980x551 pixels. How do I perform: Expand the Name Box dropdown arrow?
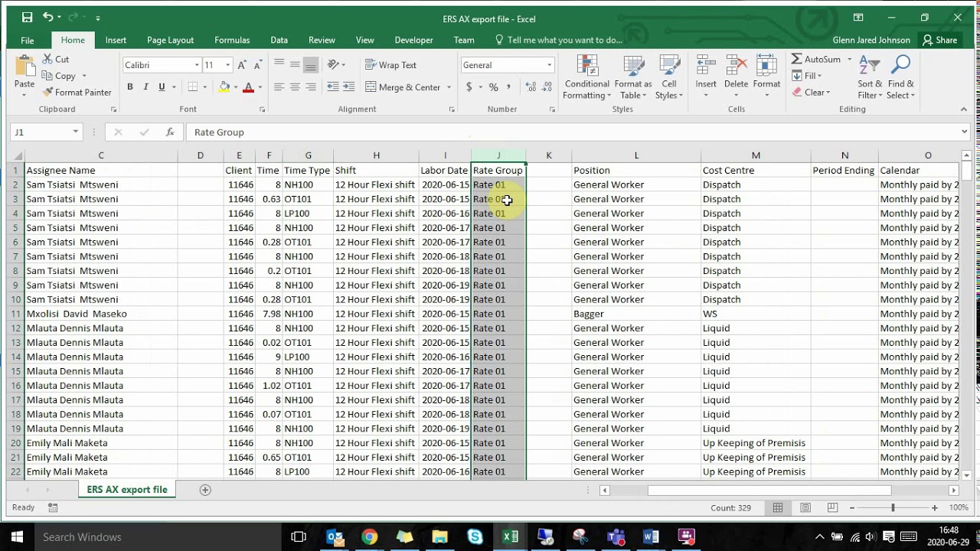(x=75, y=132)
